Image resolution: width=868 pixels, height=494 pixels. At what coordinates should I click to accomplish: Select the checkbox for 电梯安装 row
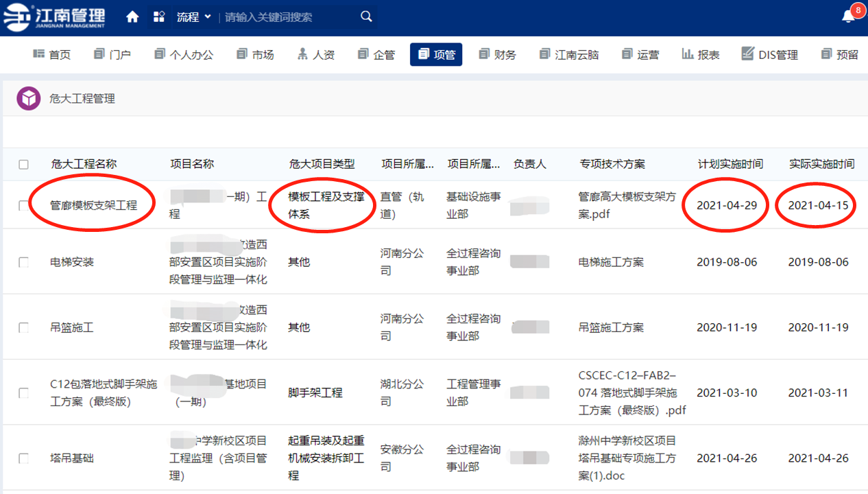click(24, 262)
